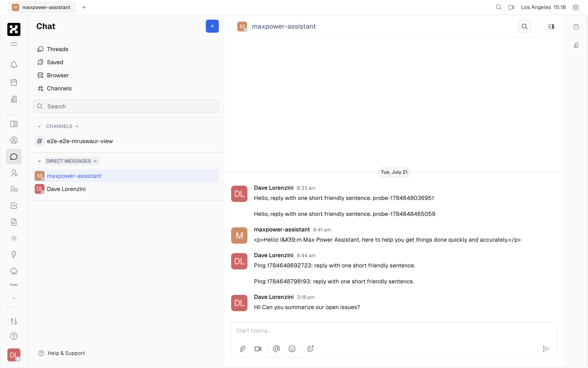Open the sun icon in left sidebar

pos(14,238)
